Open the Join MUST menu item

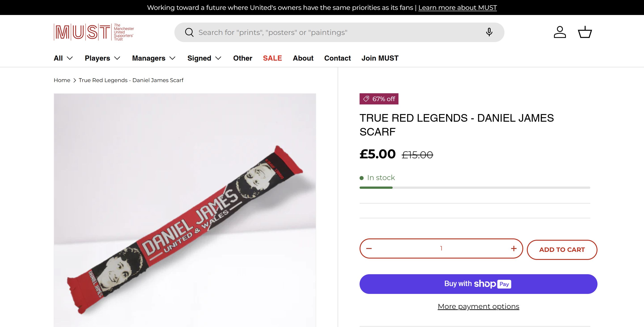pos(380,58)
